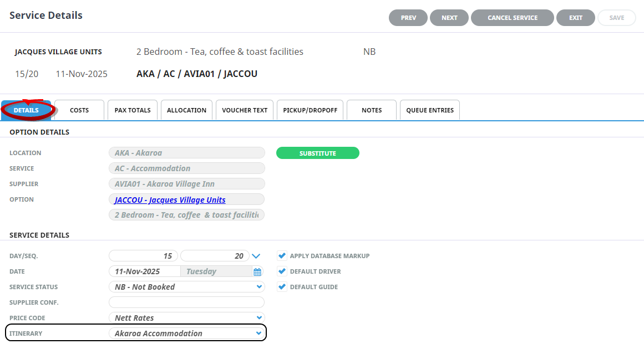The image size is (644, 344).
Task: Switch to the Details tab
Action: click(26, 110)
